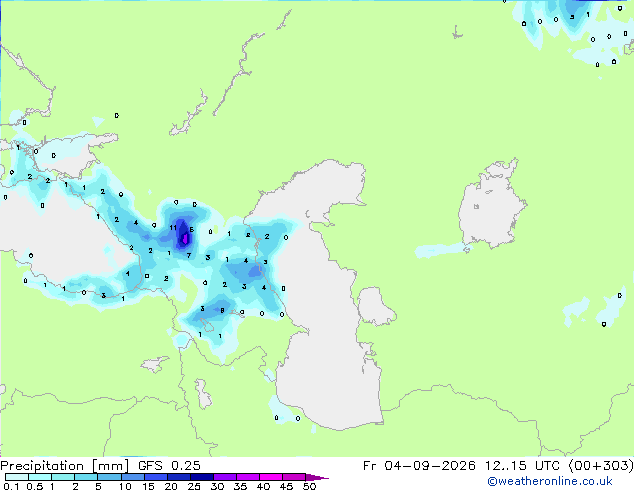Select the 'Fr 04-09-2026' date text
Image resolution: width=634 pixels, height=490 pixels.
(419, 466)
